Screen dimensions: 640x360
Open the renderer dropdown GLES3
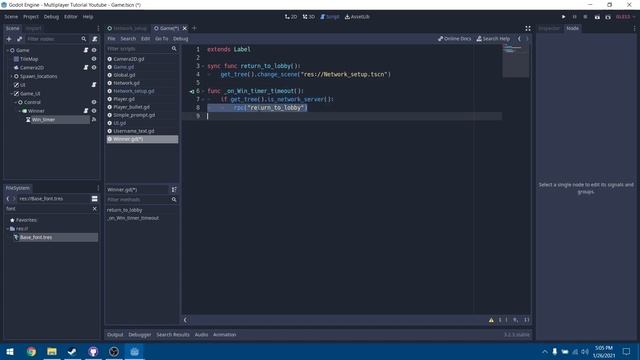[x=625, y=17]
